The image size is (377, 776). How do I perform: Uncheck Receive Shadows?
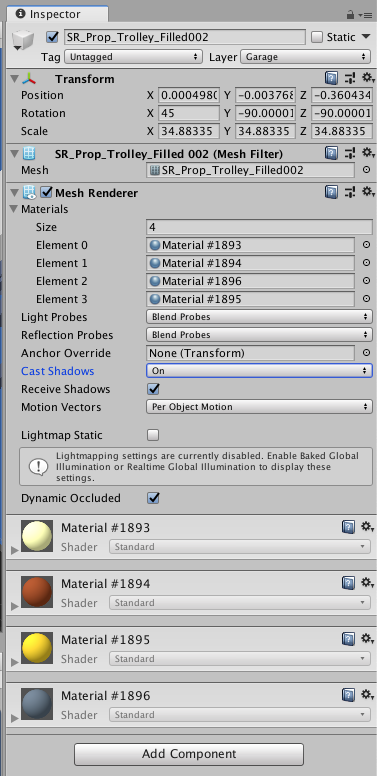pyautogui.click(x=153, y=389)
